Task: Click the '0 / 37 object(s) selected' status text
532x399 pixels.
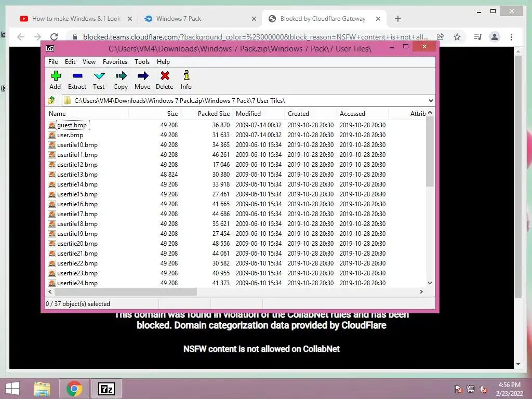Action: click(78, 303)
